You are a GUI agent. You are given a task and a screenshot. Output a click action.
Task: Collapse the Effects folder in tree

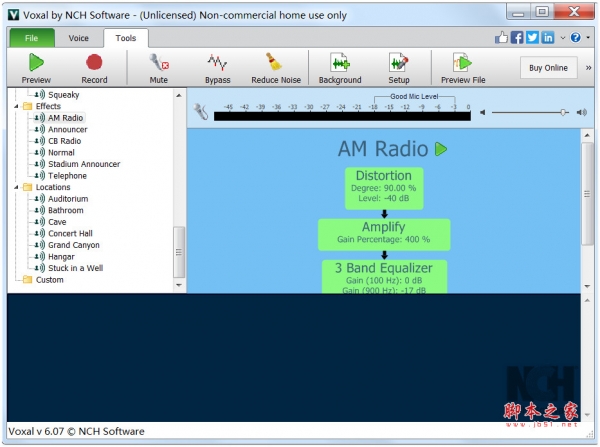tap(16, 106)
